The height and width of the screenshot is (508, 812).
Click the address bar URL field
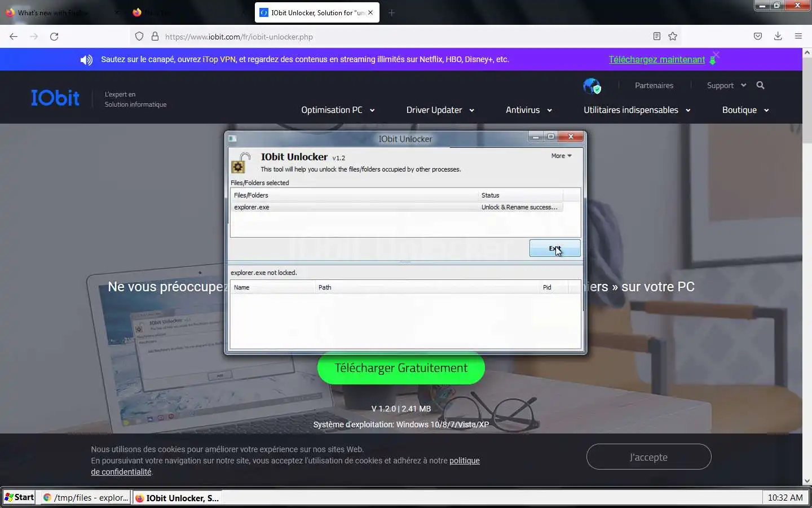tap(406, 37)
